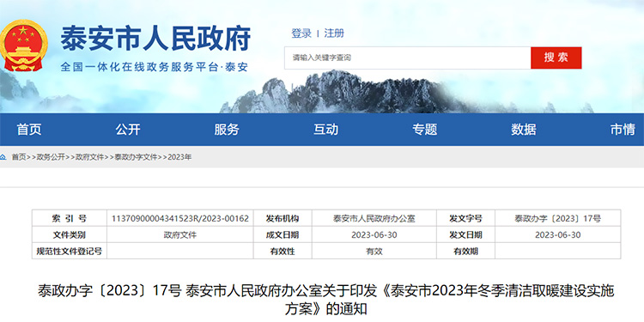The height and width of the screenshot is (322, 644).
Task: Open the 注册 register link
Action: point(334,33)
